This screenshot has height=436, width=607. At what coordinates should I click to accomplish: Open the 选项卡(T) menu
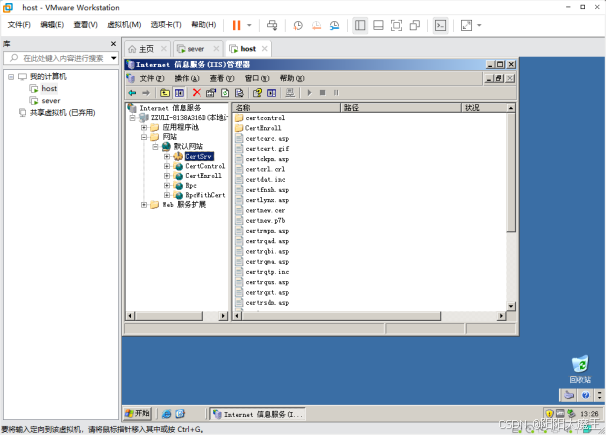(166, 25)
